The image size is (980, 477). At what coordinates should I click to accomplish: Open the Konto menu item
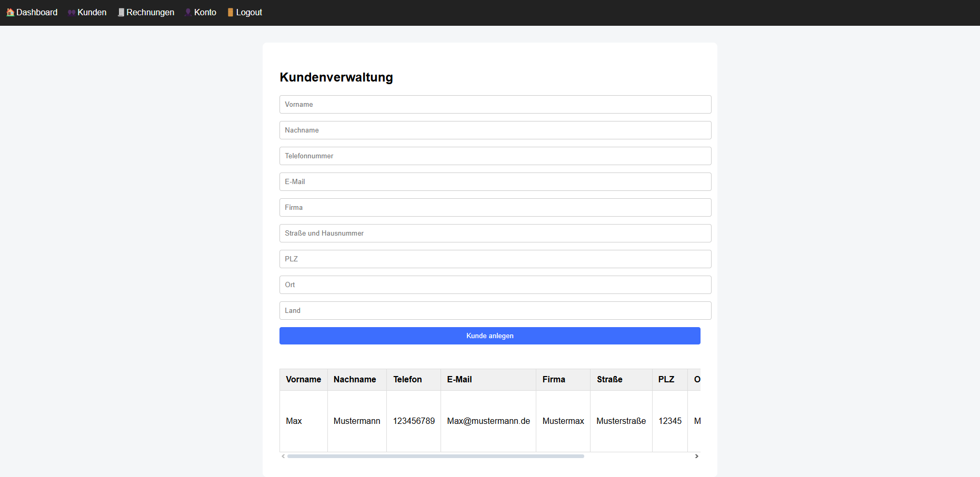205,12
